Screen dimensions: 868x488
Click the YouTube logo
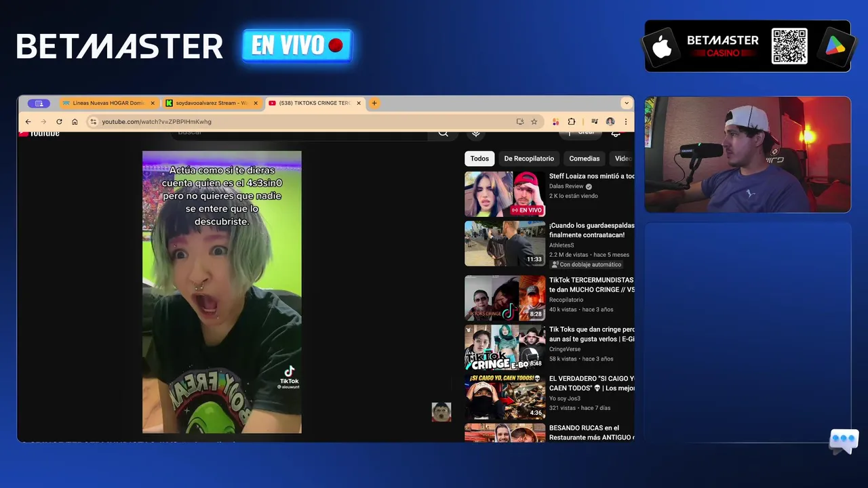39,134
